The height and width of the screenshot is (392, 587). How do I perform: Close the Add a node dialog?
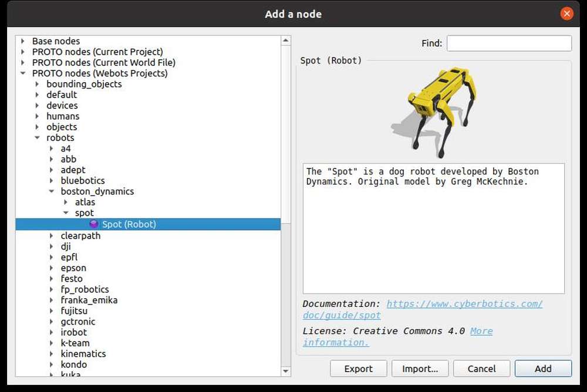pos(567,14)
